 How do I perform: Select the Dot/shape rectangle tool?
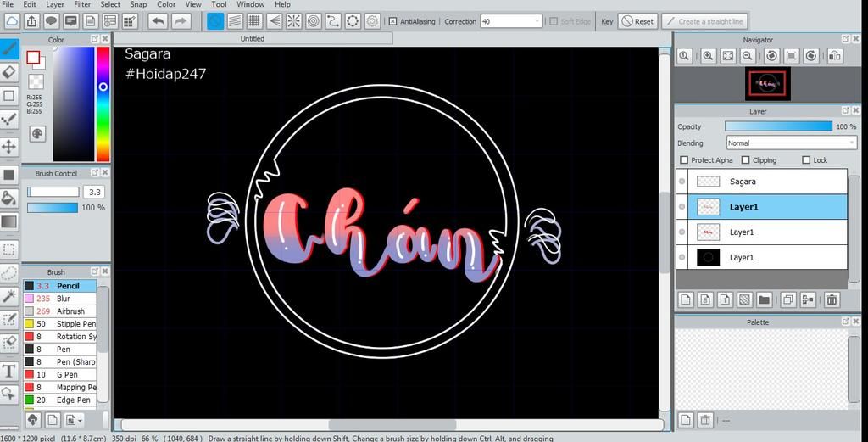[8, 96]
